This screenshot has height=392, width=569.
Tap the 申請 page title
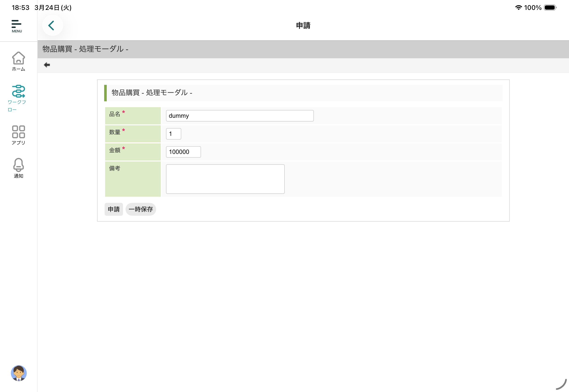pyautogui.click(x=303, y=26)
